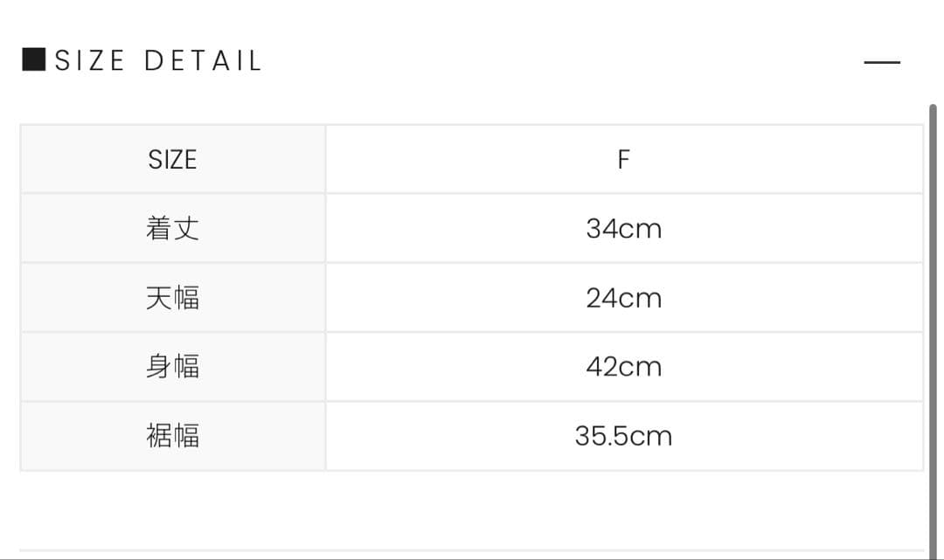This screenshot has height=560, width=944.
Task: Select the 42cm measurement cell
Action: click(623, 367)
